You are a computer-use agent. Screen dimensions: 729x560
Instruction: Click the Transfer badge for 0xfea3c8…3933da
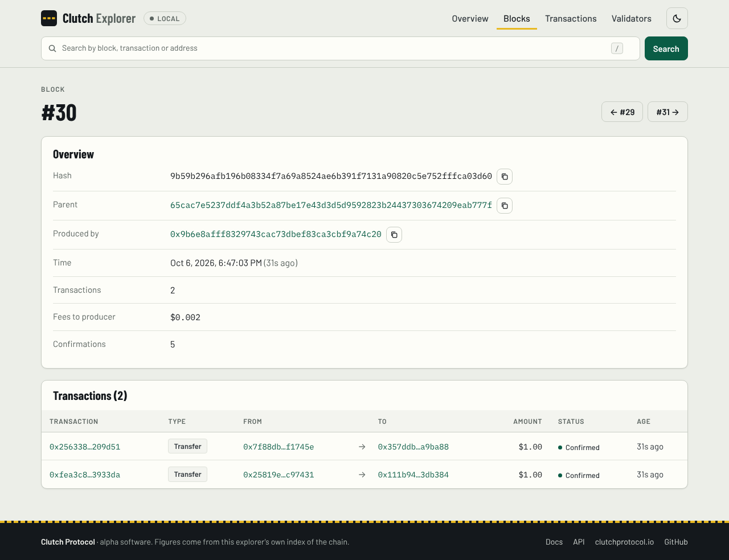click(x=187, y=474)
